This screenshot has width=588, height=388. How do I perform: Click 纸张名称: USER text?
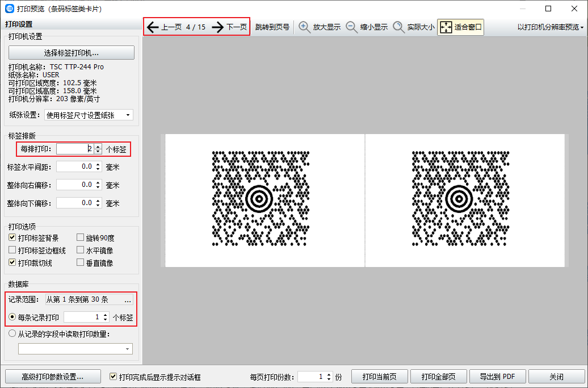tap(33, 74)
